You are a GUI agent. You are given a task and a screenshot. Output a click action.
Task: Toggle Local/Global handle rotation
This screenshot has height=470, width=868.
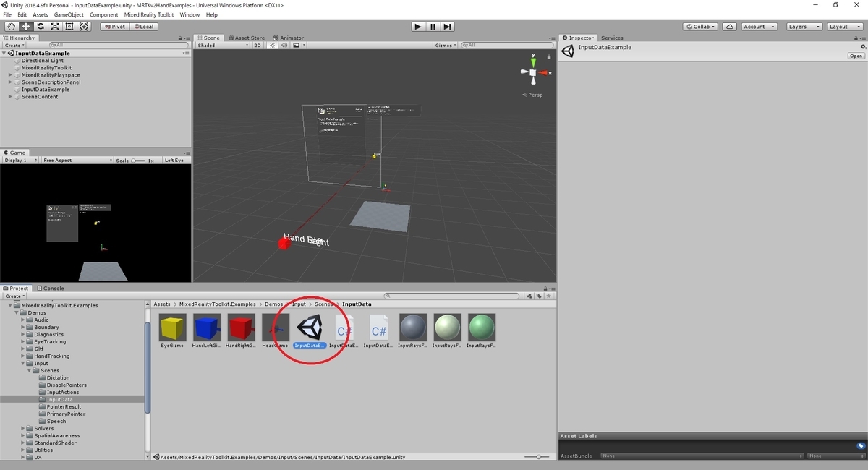pyautogui.click(x=144, y=27)
